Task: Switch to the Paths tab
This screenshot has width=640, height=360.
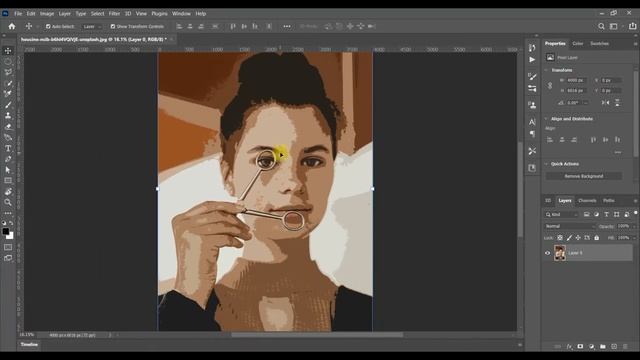Action: [609, 200]
